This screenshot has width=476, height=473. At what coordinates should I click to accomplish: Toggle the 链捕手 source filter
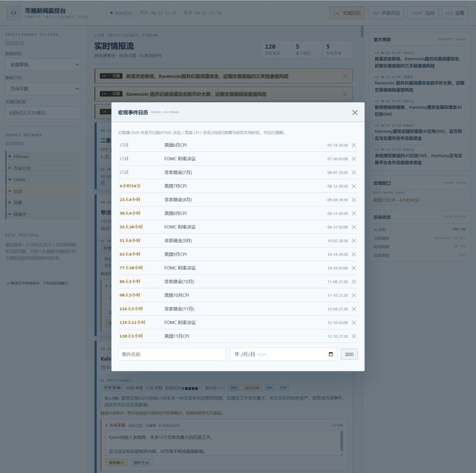coord(43,214)
